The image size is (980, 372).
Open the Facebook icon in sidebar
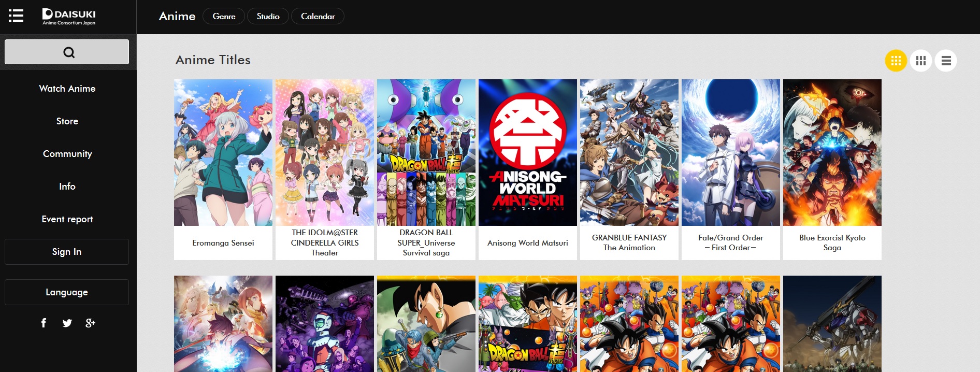44,323
